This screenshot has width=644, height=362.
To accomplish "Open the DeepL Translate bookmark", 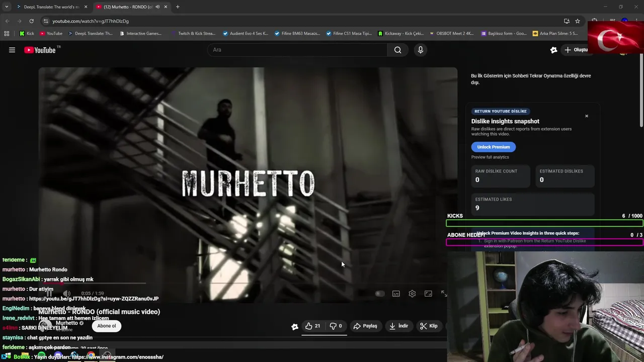I will (90, 34).
